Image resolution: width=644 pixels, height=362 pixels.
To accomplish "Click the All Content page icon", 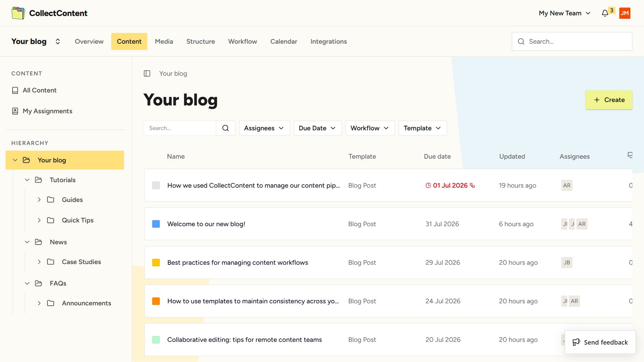I will 15,90.
